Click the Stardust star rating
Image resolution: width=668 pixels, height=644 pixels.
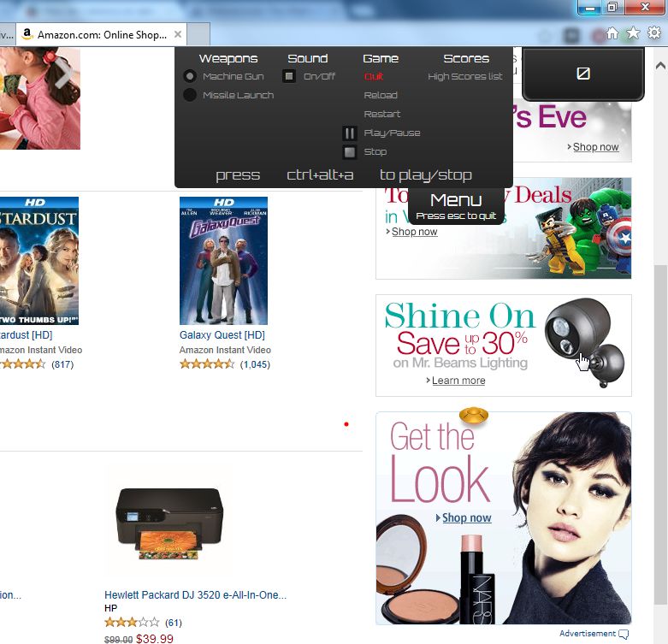(x=22, y=364)
